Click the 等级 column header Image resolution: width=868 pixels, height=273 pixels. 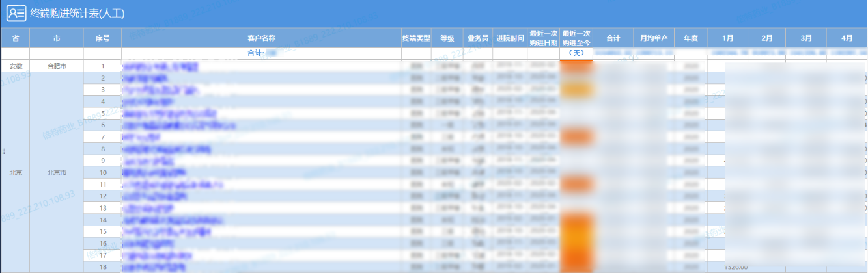(x=447, y=38)
